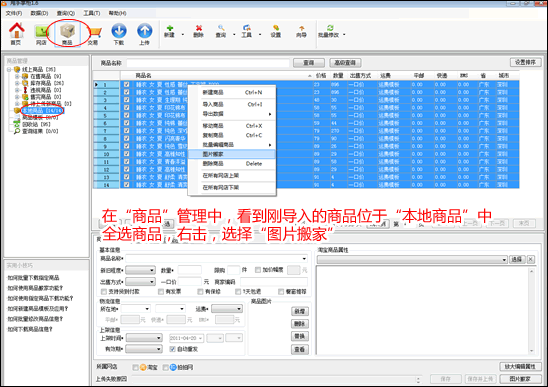Tick the 有发票 checkbox
This screenshot has width=548, height=387.
(x=161, y=292)
